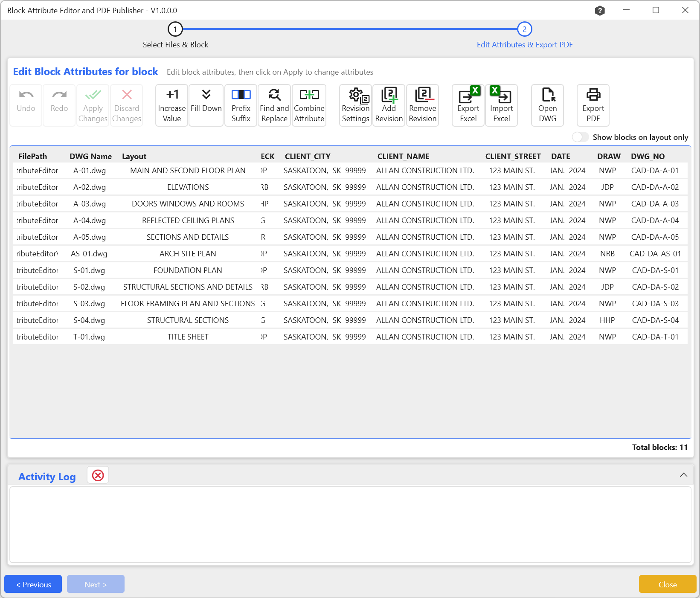Click the CLIENT_NAME column header
Screen dimensions: 700x598
[x=404, y=157]
